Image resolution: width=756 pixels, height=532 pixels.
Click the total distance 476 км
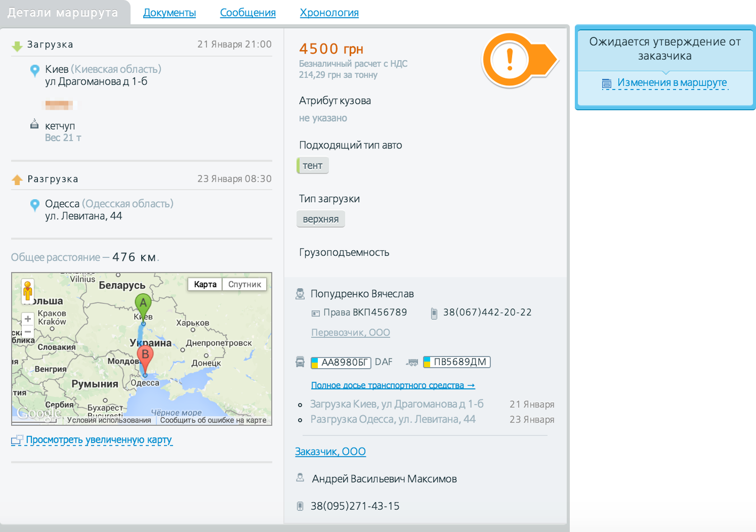pyautogui.click(x=136, y=257)
